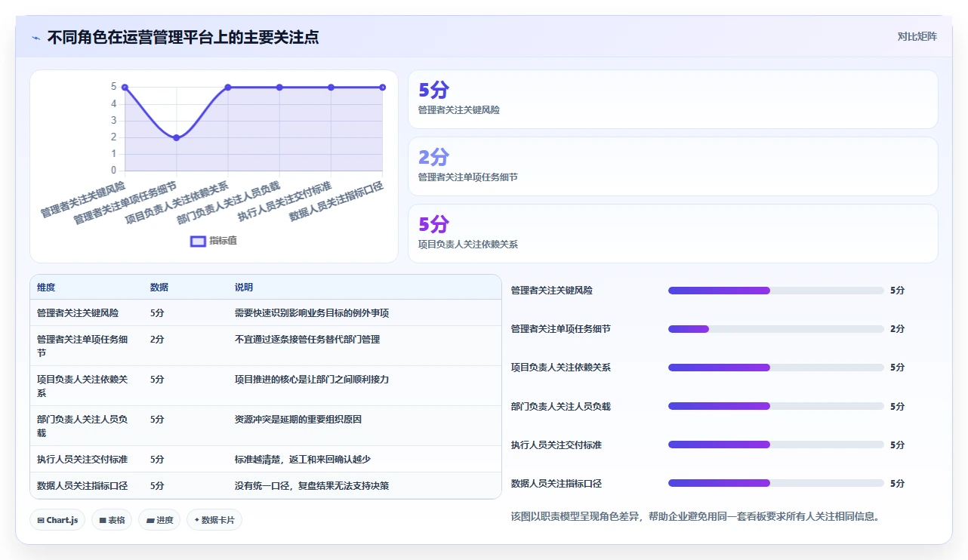The image size is (968, 560).
Task: Click the 说明 column header
Action: 244,288
